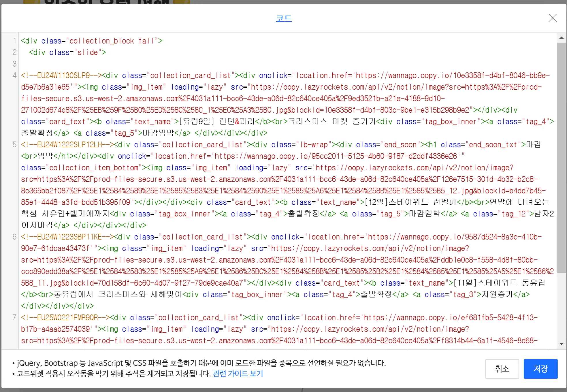
Task: Click line number 6 in the gutter
Action: coord(14,237)
